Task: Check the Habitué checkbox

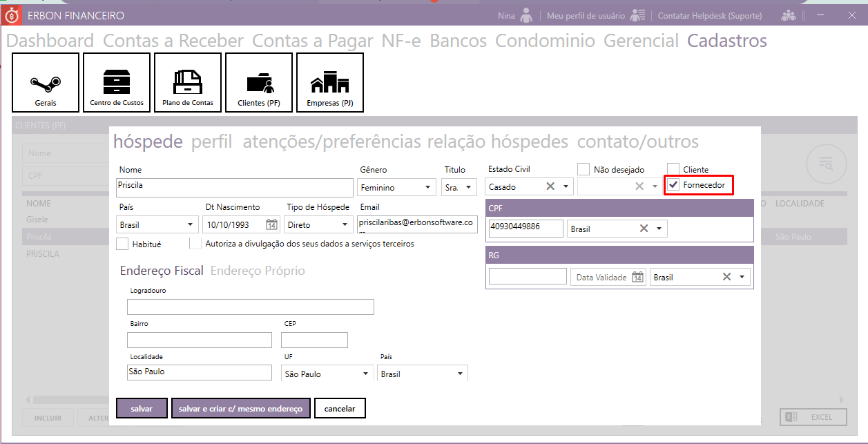Action: (x=122, y=244)
